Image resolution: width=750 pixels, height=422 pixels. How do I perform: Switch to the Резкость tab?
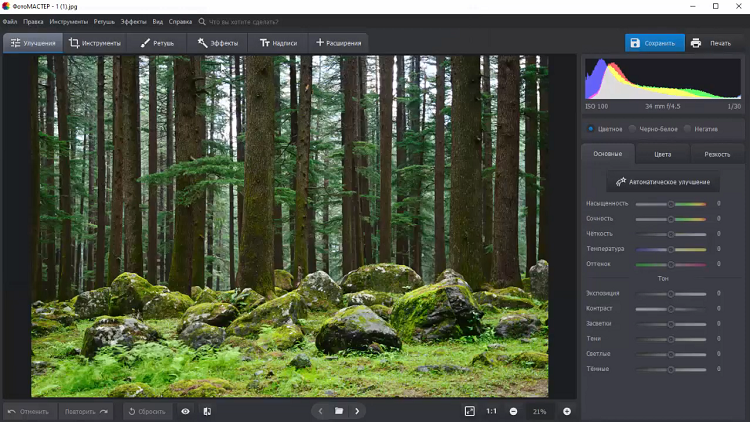click(717, 154)
